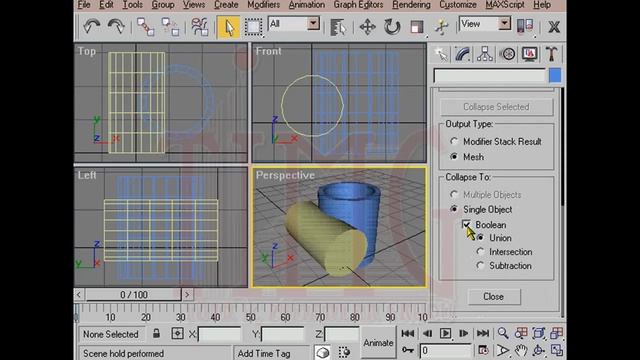
Task: Open the Motion command panel tab
Action: (x=507, y=54)
